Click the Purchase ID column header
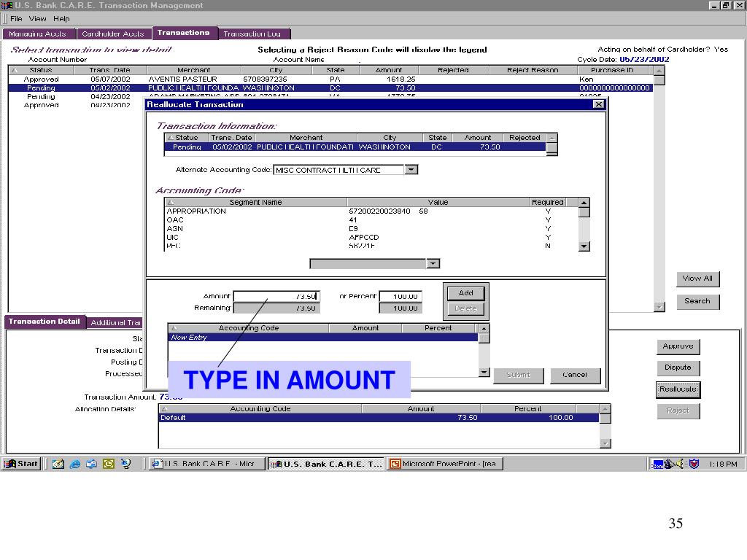 tap(613, 70)
